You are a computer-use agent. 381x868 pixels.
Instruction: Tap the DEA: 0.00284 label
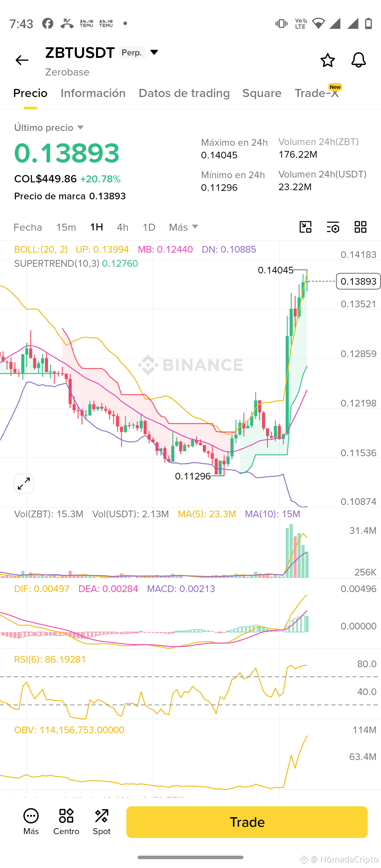(108, 589)
